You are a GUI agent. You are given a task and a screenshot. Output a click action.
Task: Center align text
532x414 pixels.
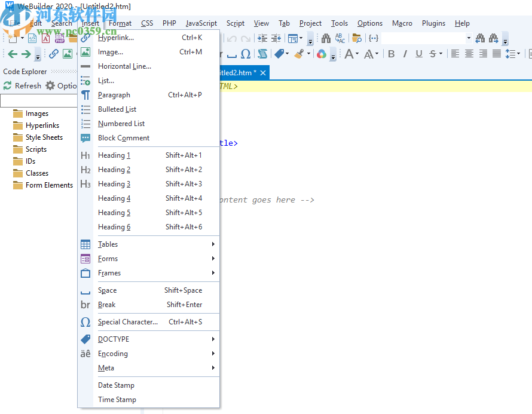click(469, 54)
